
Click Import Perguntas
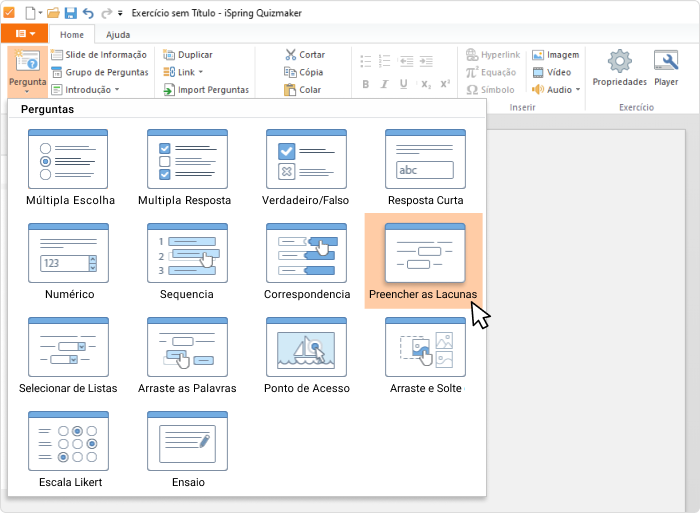click(x=206, y=90)
